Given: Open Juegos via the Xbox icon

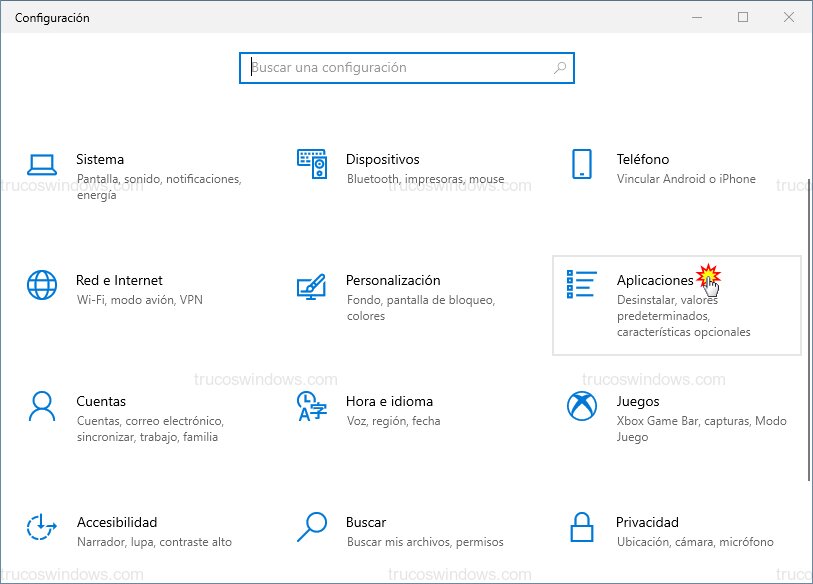Looking at the screenshot, I should tap(581, 406).
